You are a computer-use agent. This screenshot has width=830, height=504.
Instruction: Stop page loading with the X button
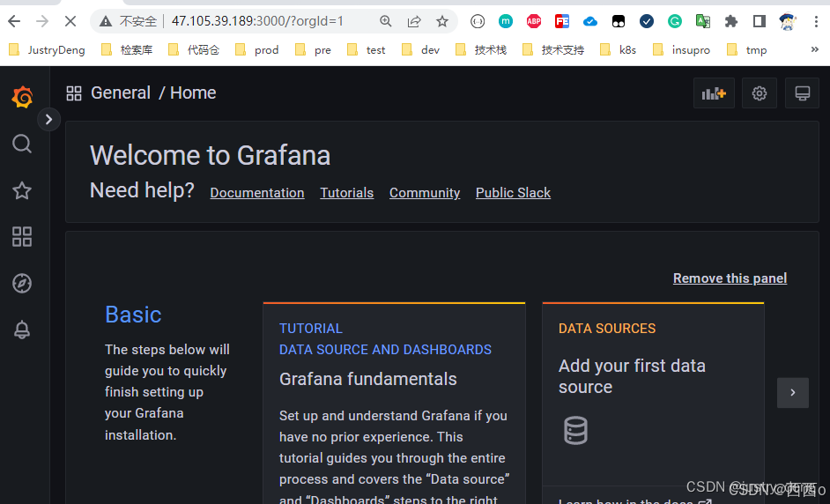tap(70, 21)
